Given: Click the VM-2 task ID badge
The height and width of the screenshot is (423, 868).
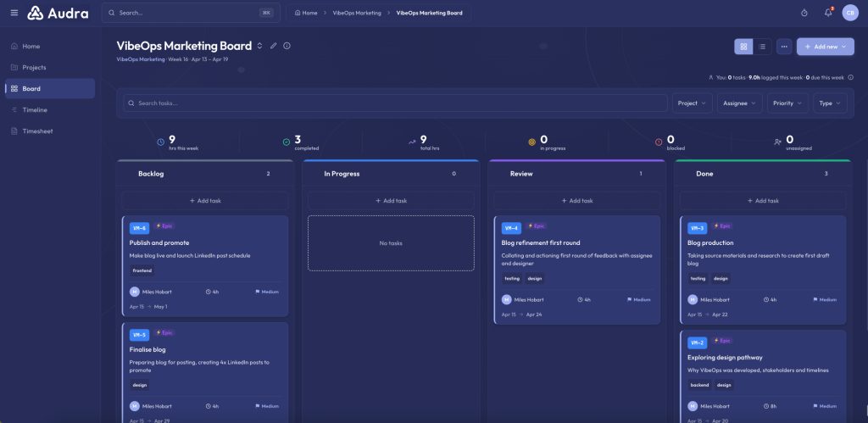Looking at the screenshot, I should pyautogui.click(x=698, y=342).
